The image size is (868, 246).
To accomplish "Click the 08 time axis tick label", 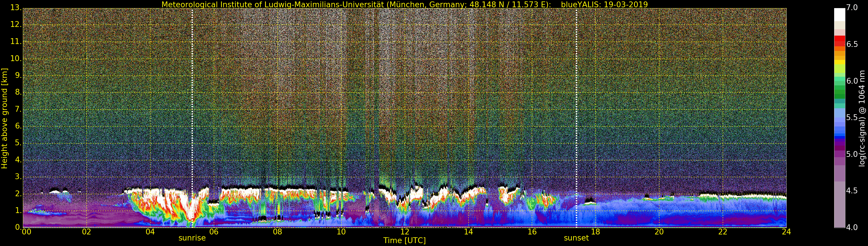I will [277, 232].
